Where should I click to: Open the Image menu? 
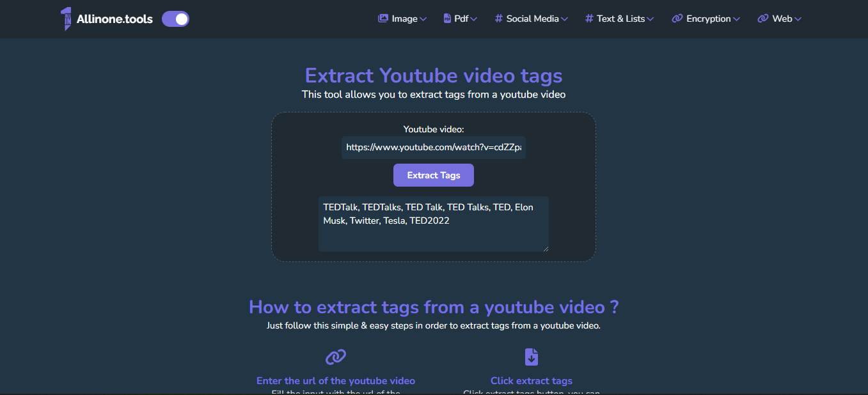402,19
